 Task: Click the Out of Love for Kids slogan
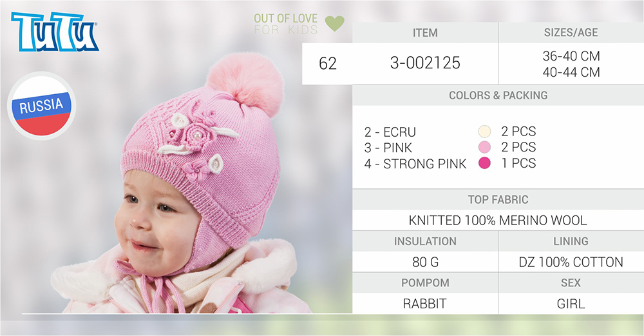285,24
